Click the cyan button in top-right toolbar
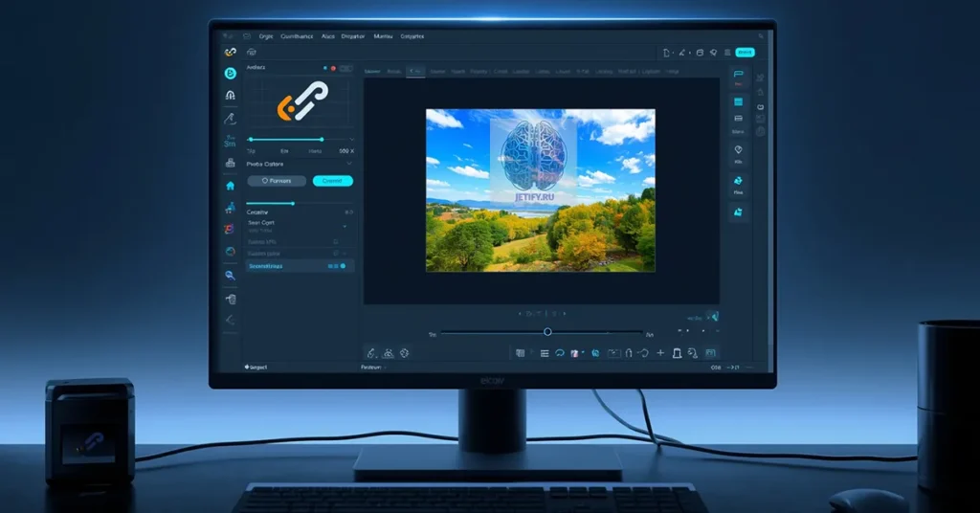980x513 pixels. tap(745, 53)
